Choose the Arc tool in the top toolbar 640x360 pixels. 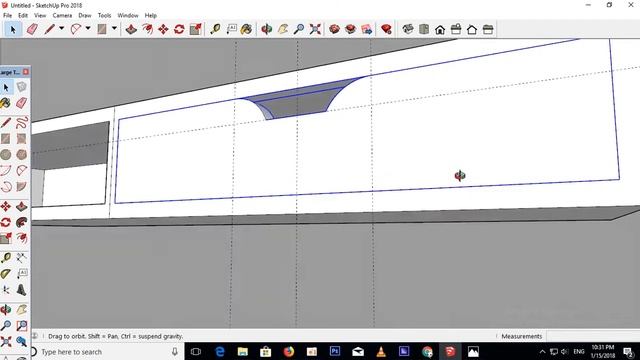coord(76,29)
